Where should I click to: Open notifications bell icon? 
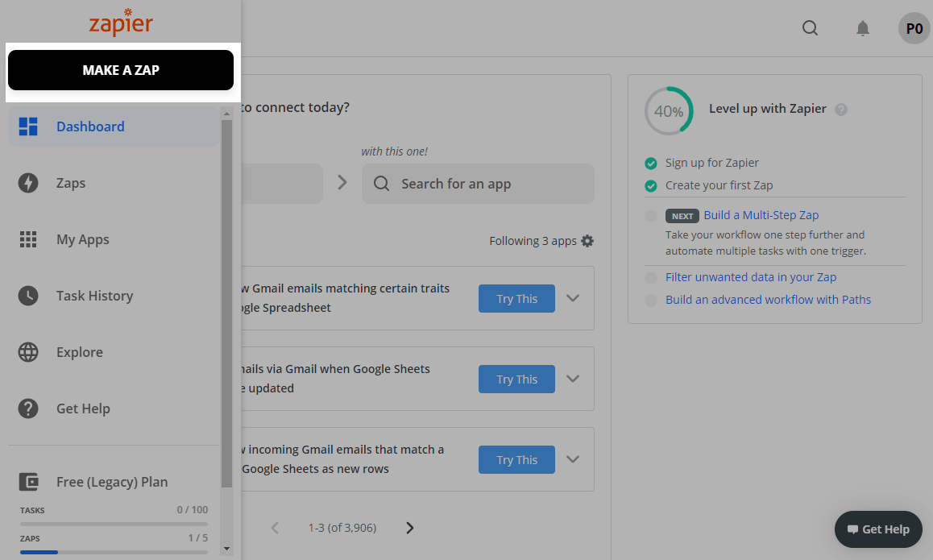pyautogui.click(x=862, y=28)
